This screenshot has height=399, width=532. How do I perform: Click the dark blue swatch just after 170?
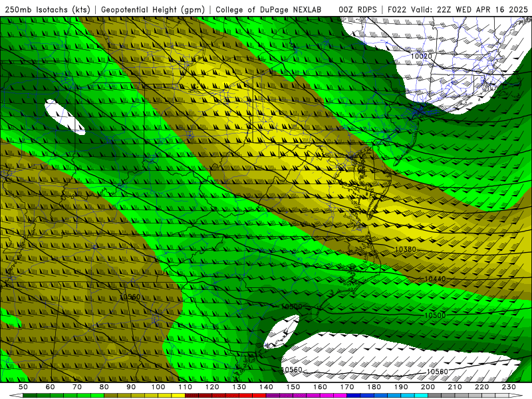pos(354,396)
